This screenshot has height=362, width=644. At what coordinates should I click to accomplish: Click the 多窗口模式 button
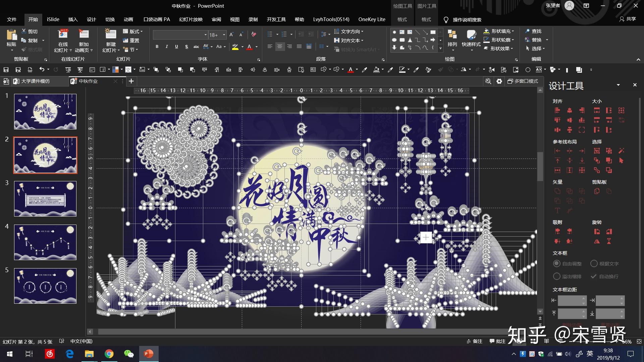click(x=523, y=81)
